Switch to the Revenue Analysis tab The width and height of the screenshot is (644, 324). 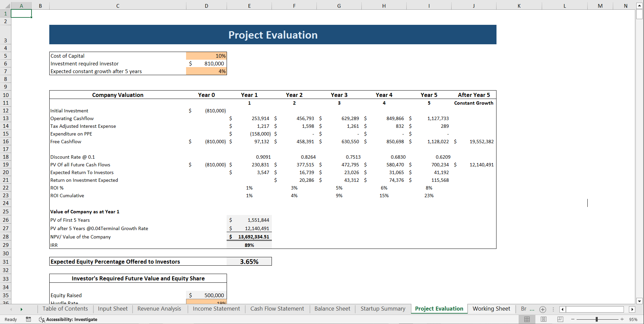coord(159,309)
